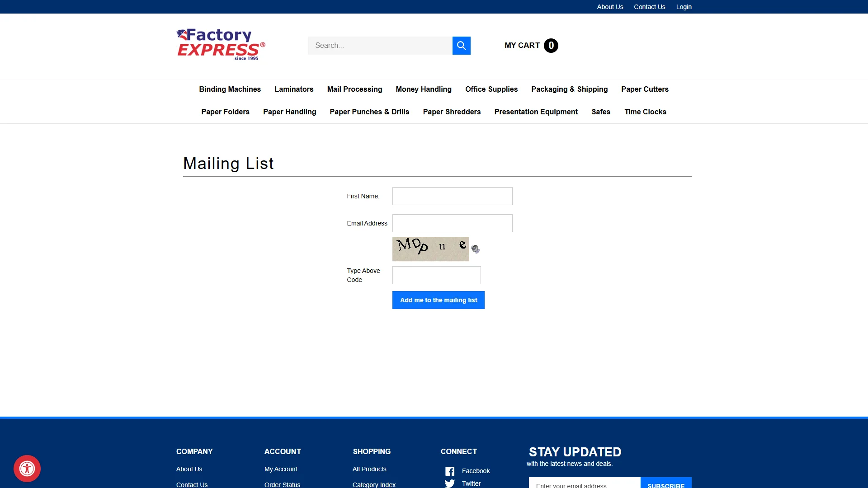Open Paper Handling category
This screenshot has height=488, width=868.
coord(289,112)
